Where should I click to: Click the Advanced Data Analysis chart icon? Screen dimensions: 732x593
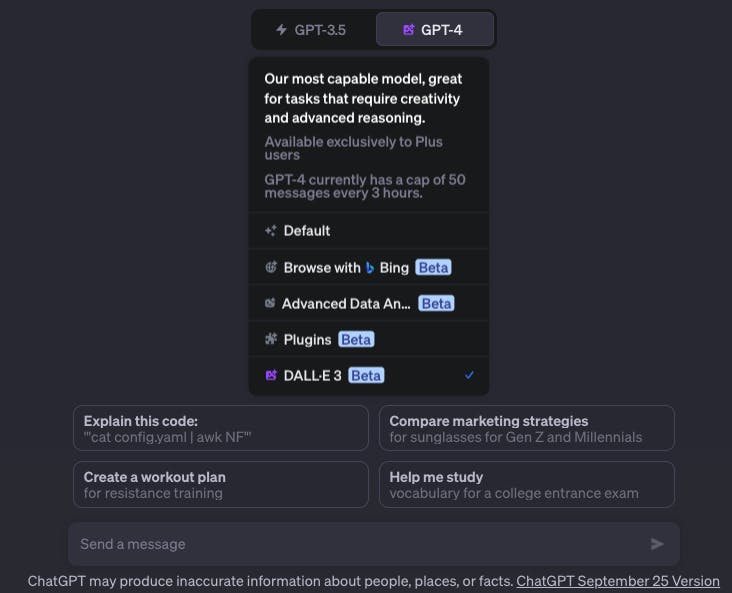tap(270, 303)
